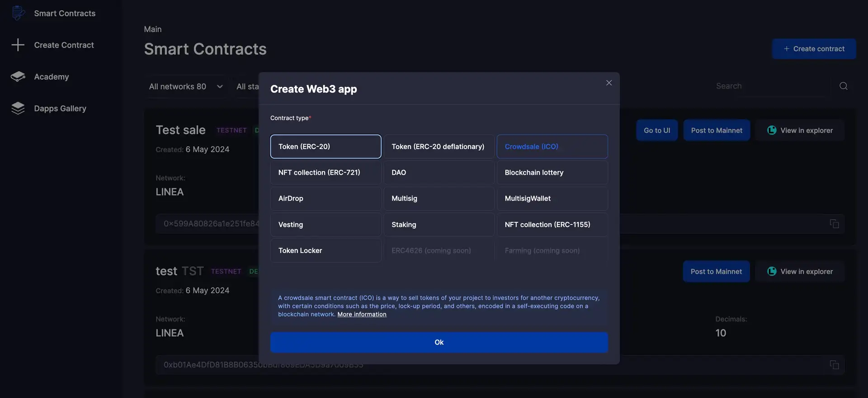Copy Test sale contract address icon
This screenshot has width=868, height=398.
[834, 224]
